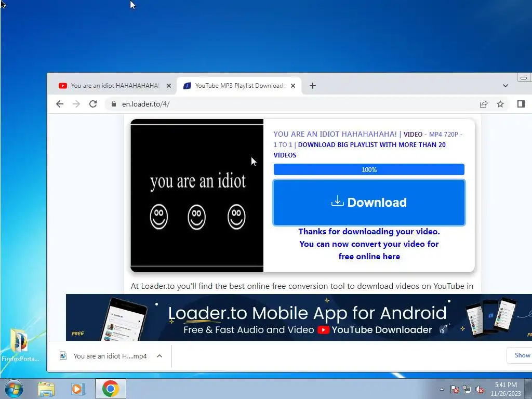The height and width of the screenshot is (399, 532).
Task: Open Windows Explorer from the taskbar
Action: pos(46,389)
